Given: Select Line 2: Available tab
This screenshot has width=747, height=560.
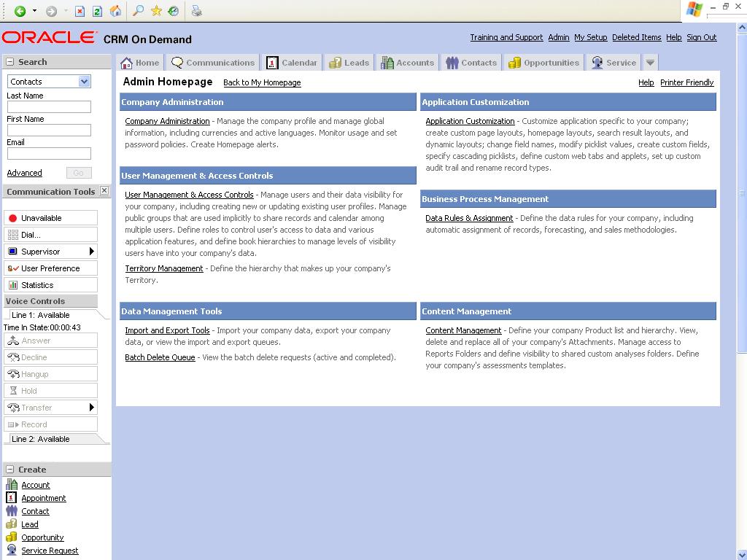Looking at the screenshot, I should tap(41, 438).
